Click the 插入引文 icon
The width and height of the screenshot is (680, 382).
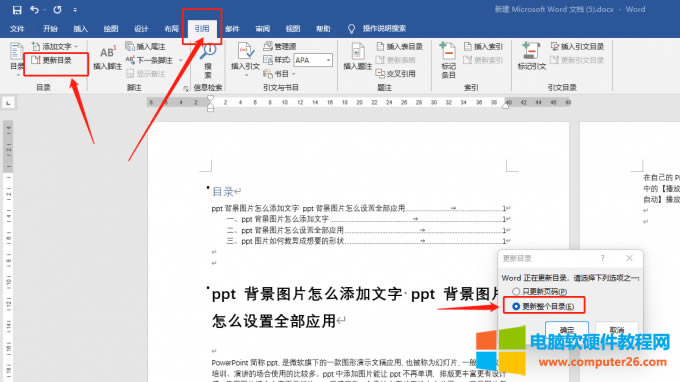(245, 51)
